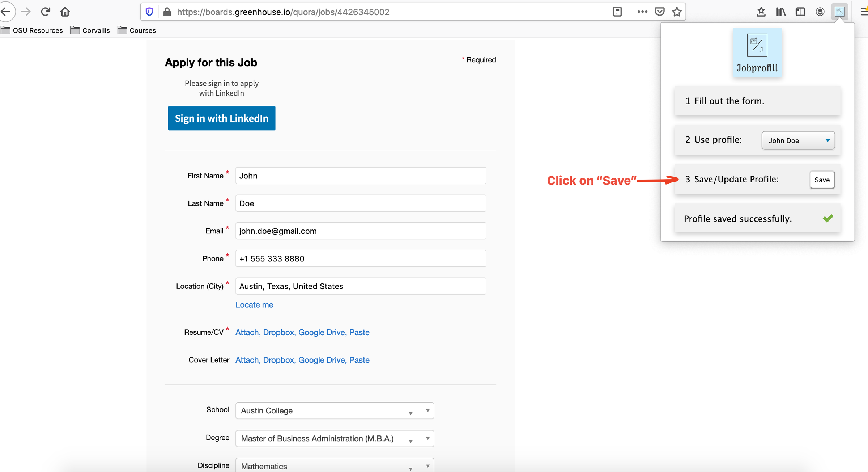Click the browser reload icon
Image resolution: width=868 pixels, height=472 pixels.
46,12
